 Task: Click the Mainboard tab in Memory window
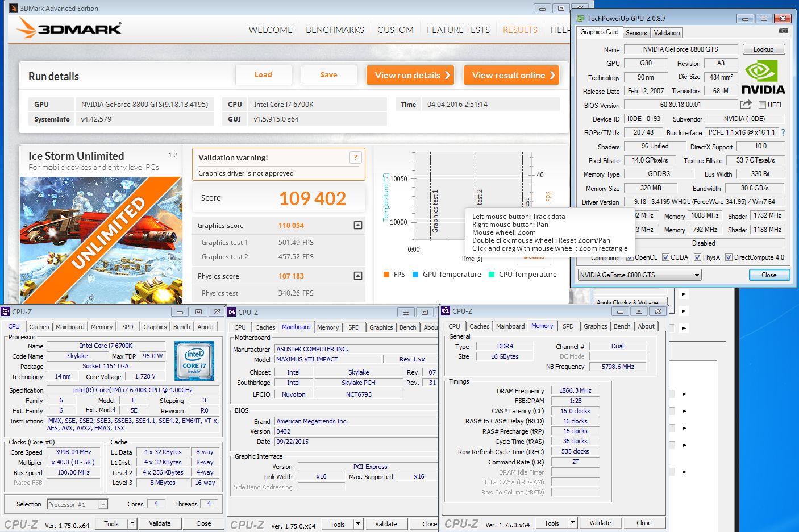(x=510, y=326)
